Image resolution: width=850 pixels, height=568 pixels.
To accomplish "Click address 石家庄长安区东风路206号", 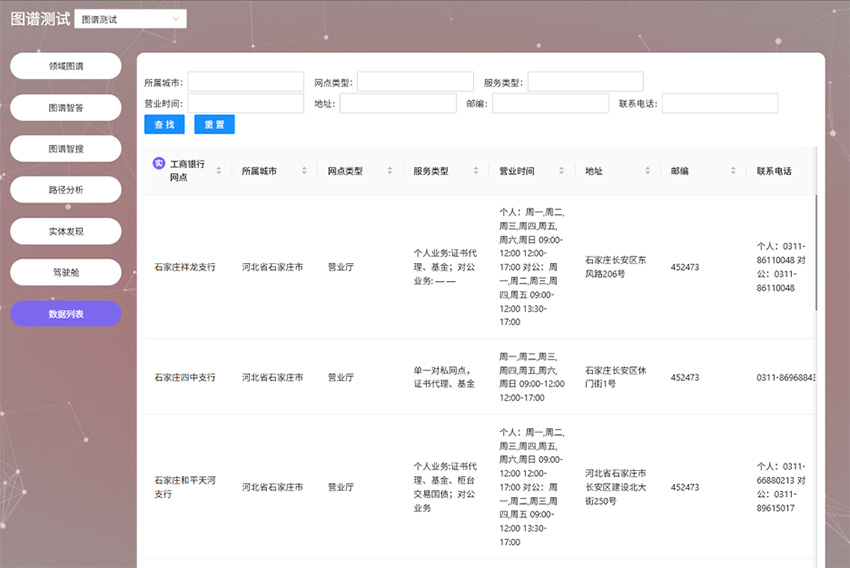I will point(615,267).
